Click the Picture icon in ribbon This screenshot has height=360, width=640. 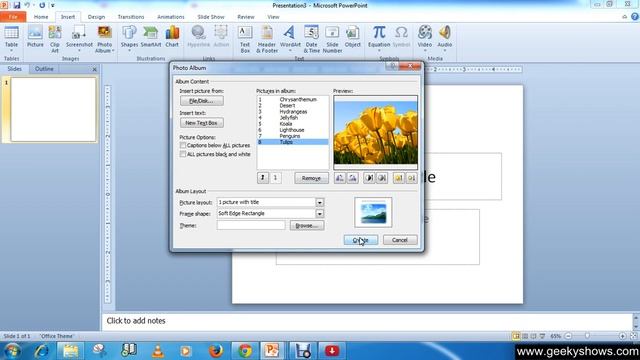click(x=35, y=37)
